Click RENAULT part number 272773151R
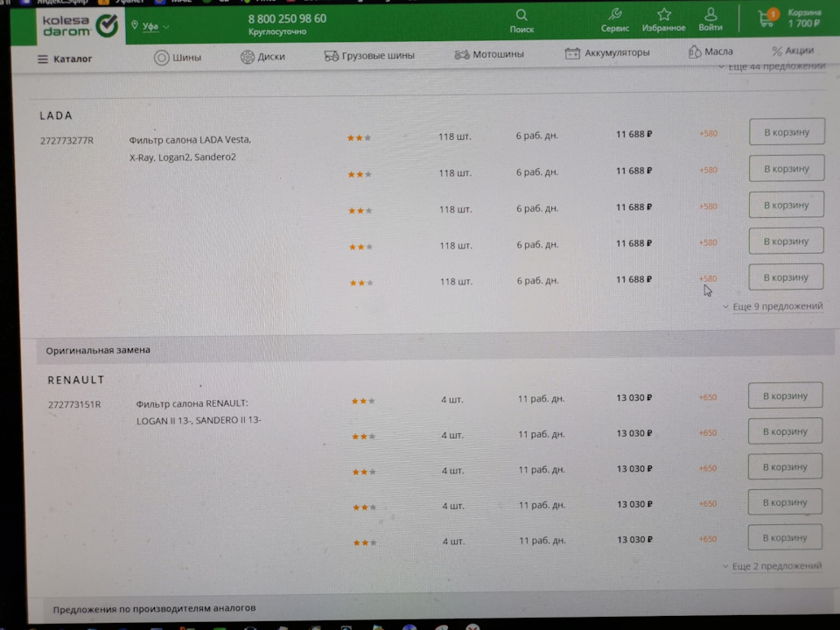 74,404
